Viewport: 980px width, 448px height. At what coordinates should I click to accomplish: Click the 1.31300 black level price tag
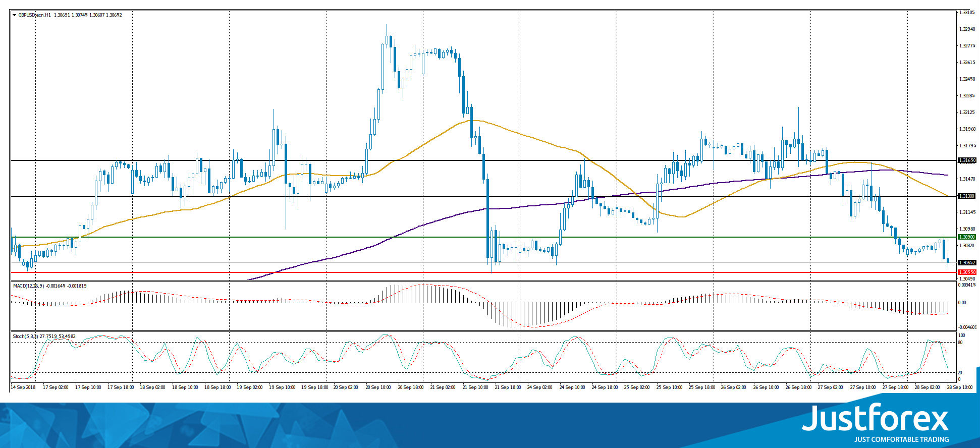967,196
